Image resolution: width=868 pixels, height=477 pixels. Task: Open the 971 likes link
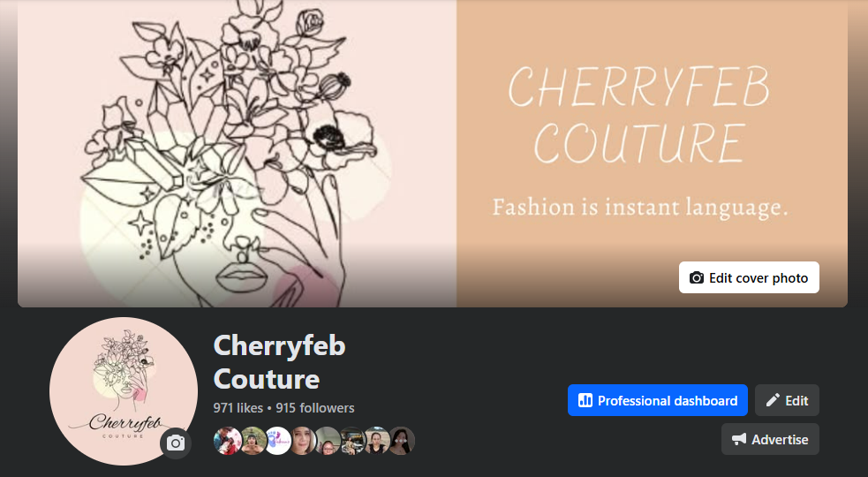[x=238, y=408]
